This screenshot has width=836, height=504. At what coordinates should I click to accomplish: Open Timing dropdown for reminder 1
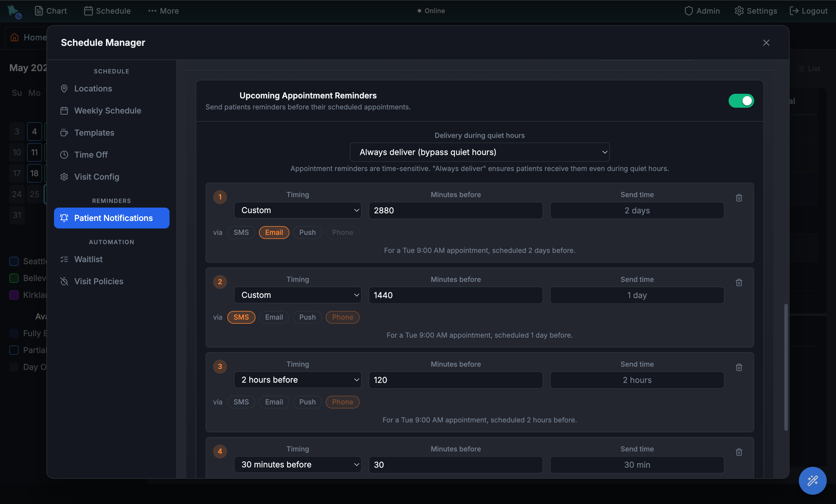pyautogui.click(x=298, y=210)
